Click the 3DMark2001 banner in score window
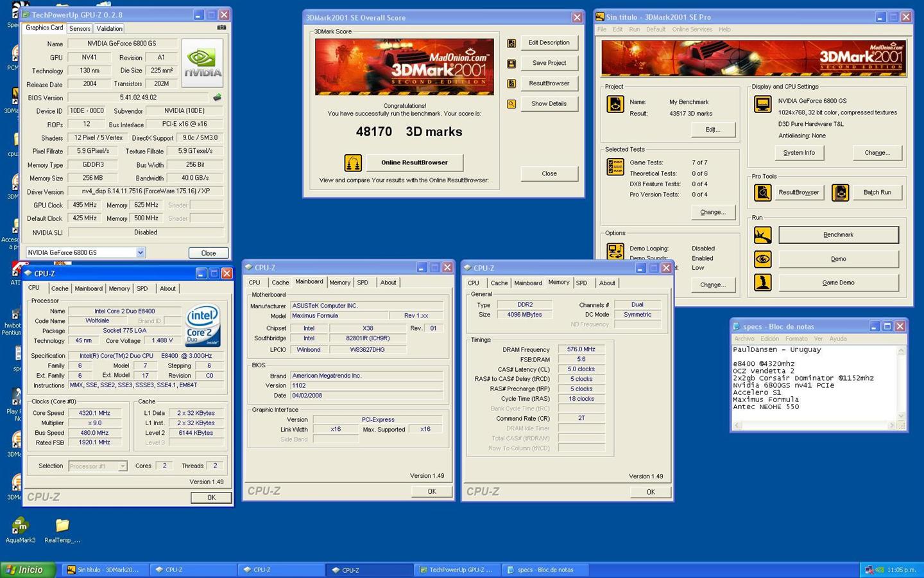This screenshot has height=578, width=924. 404,67
